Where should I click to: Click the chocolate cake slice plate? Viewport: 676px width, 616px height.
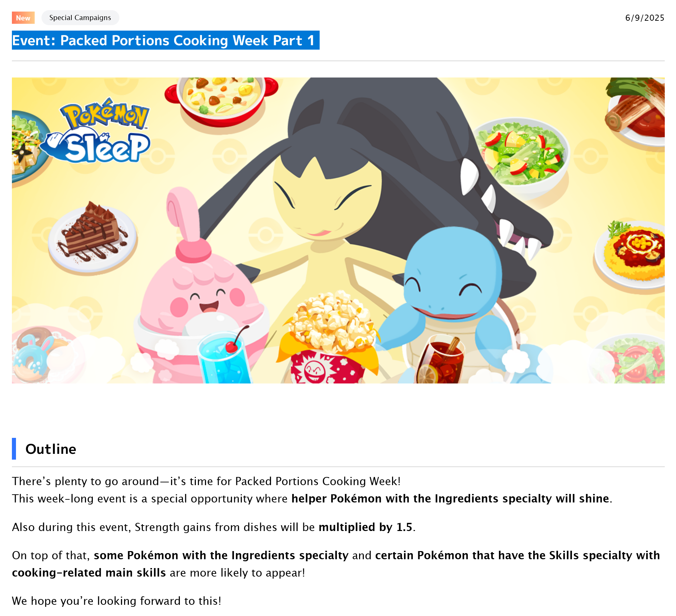[93, 236]
